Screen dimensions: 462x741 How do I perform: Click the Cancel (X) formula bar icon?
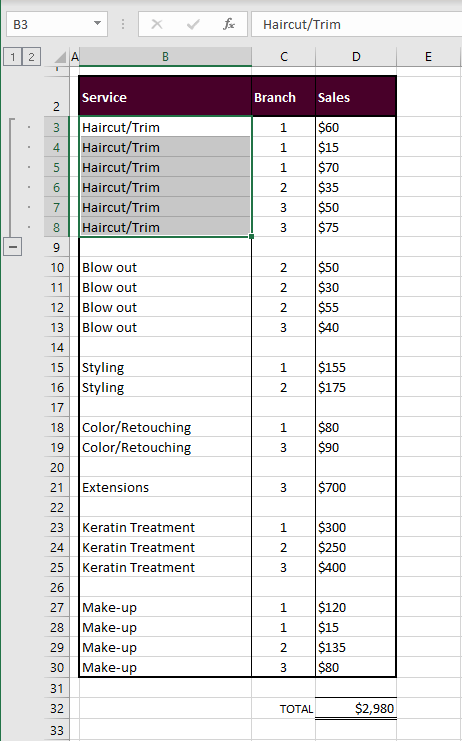point(157,24)
